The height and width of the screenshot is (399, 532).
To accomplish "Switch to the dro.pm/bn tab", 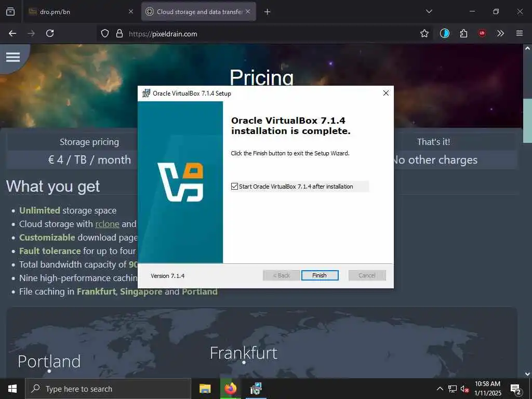I will pyautogui.click(x=81, y=12).
